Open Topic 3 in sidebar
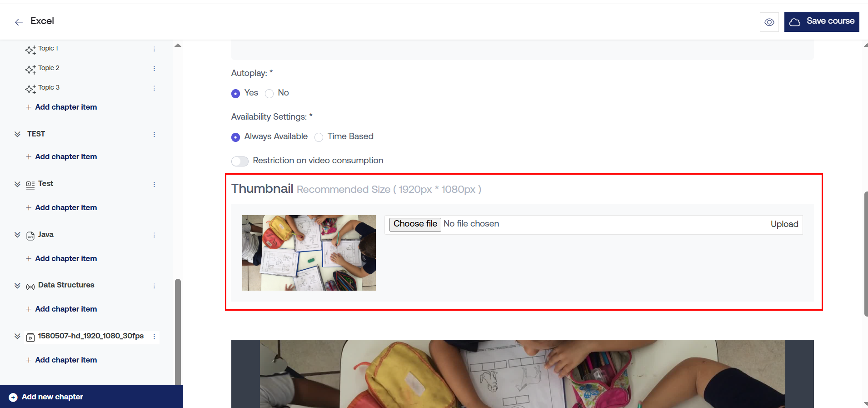This screenshot has width=868, height=408. coord(49,87)
